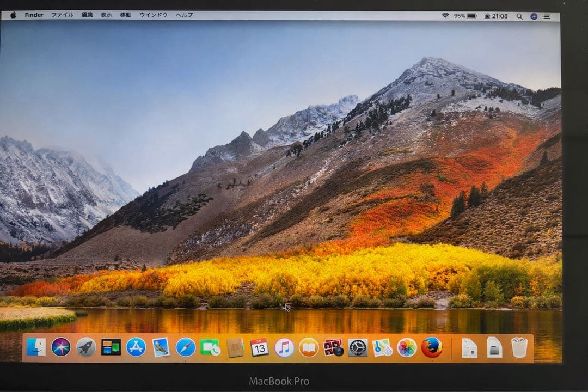Open the Calendar app showing 13

click(259, 347)
